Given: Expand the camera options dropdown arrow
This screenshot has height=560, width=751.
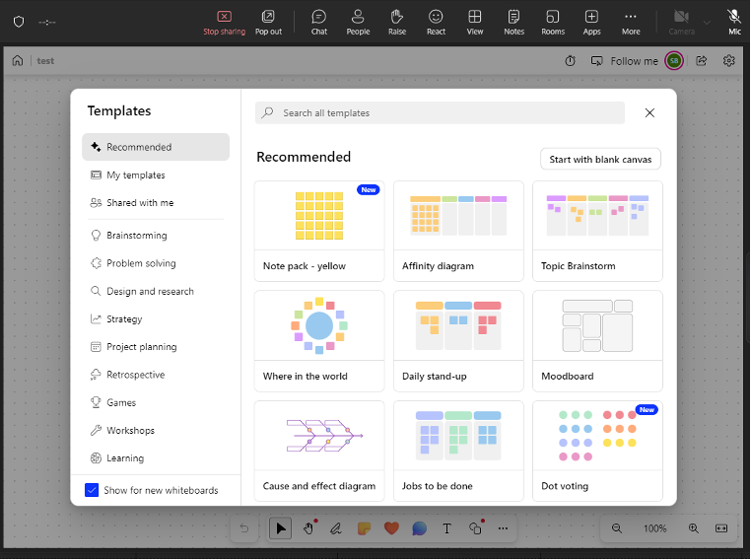Looking at the screenshot, I should (x=707, y=22).
